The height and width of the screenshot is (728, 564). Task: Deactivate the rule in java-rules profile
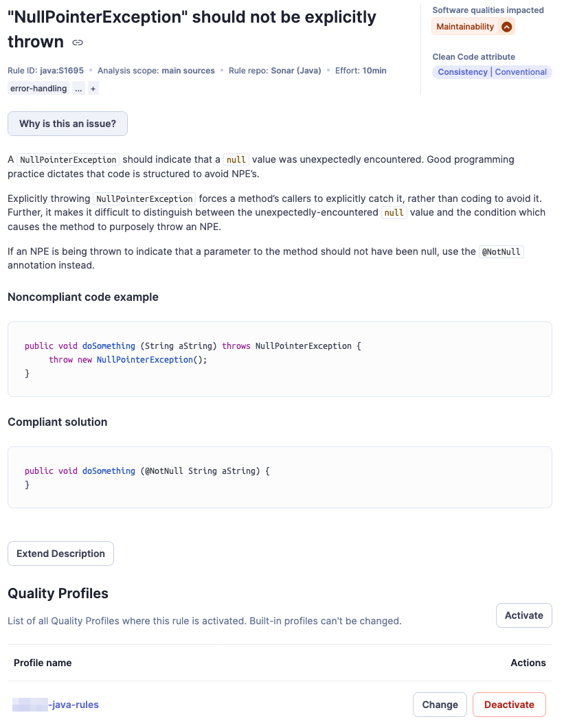508,705
